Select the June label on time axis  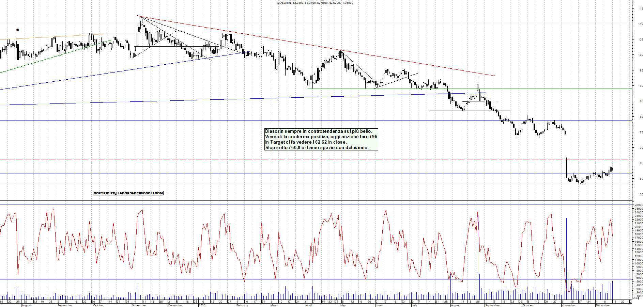point(379,305)
